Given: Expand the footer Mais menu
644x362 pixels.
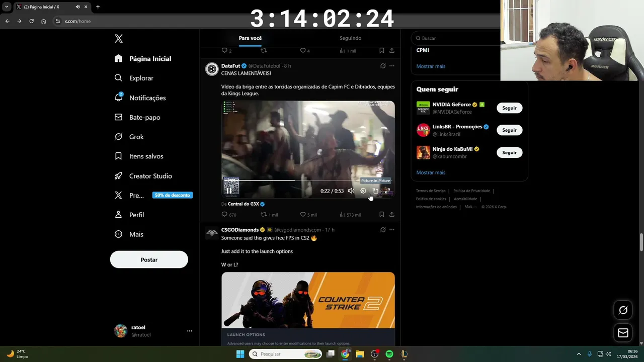Looking at the screenshot, I should coord(470,207).
